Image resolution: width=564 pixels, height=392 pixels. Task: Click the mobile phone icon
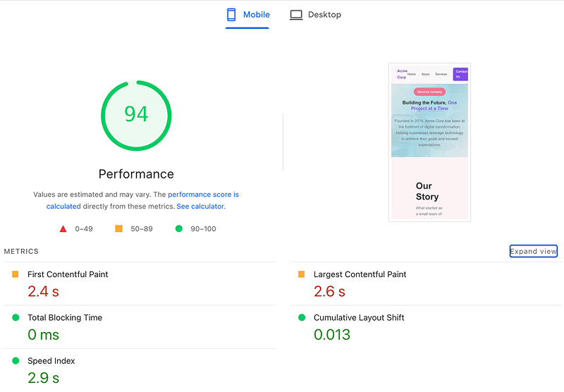[x=231, y=15]
